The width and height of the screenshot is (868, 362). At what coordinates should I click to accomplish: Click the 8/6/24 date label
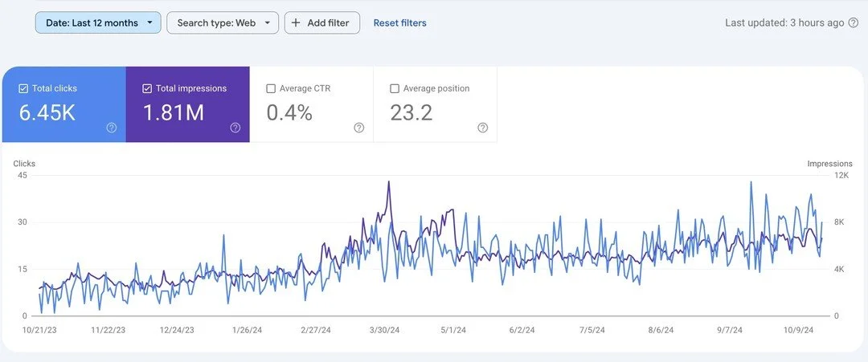(x=661, y=330)
